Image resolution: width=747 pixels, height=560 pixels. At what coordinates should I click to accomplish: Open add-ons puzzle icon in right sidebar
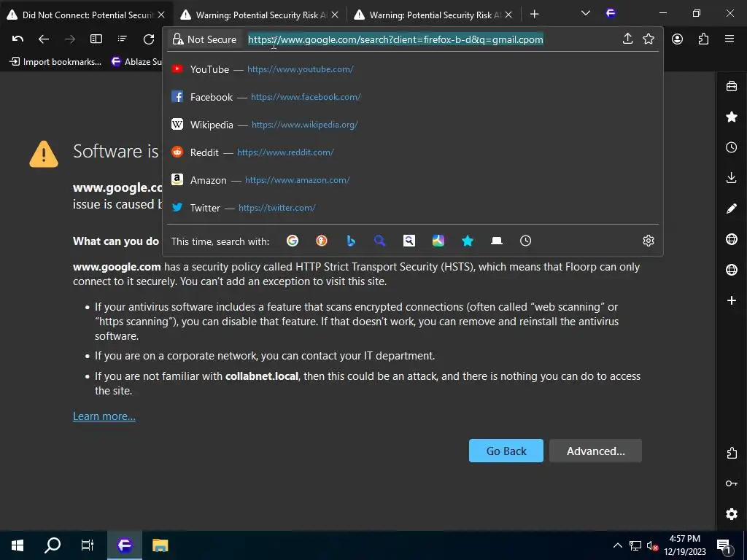[731, 453]
